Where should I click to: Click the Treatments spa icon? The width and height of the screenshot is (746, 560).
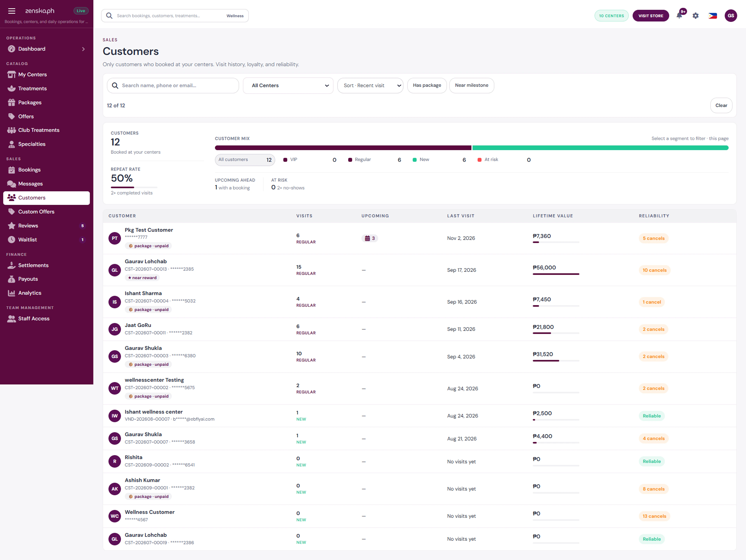click(x=11, y=88)
